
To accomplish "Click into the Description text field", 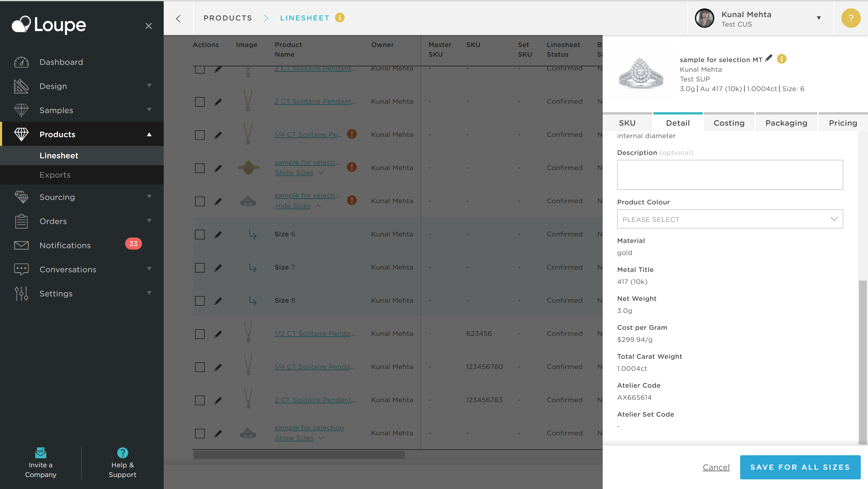I will [x=730, y=175].
